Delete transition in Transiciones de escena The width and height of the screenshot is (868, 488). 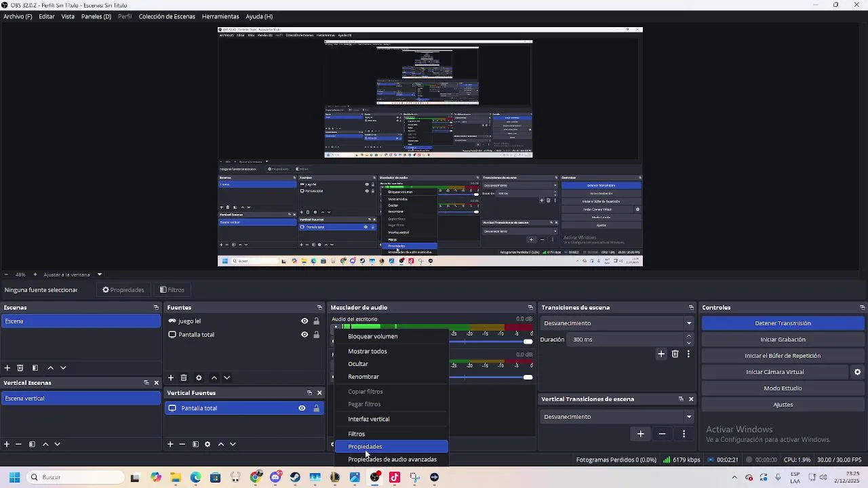[675, 354]
